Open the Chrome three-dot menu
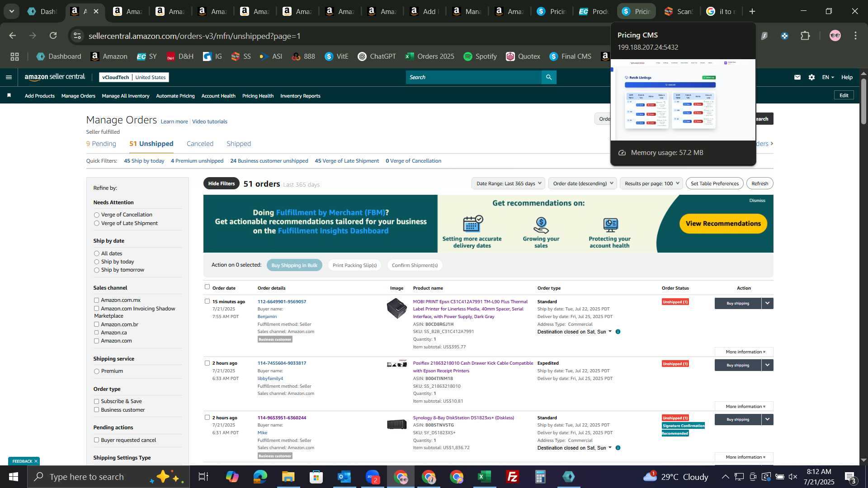 point(855,36)
